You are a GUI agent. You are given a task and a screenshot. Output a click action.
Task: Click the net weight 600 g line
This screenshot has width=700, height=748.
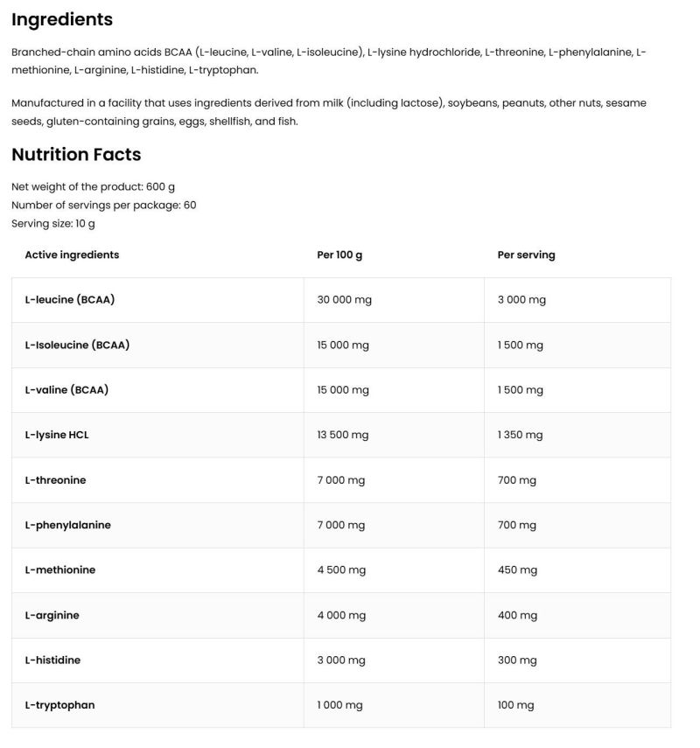point(94,186)
